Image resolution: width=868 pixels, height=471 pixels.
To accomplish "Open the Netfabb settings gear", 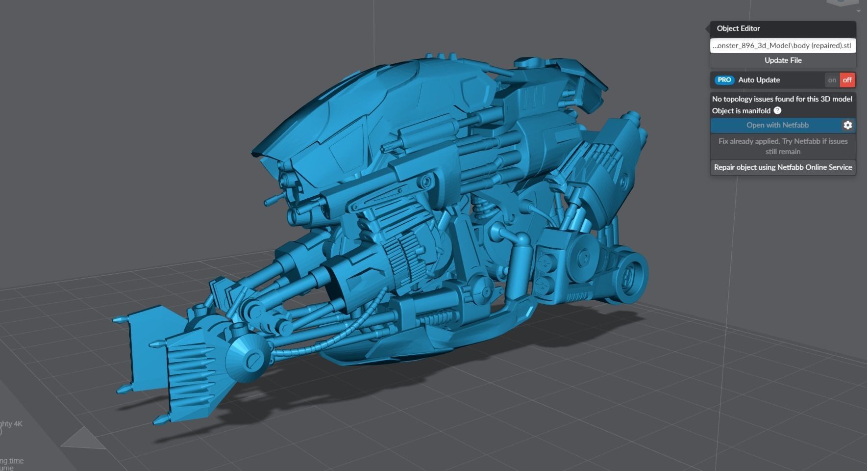I will [x=848, y=125].
